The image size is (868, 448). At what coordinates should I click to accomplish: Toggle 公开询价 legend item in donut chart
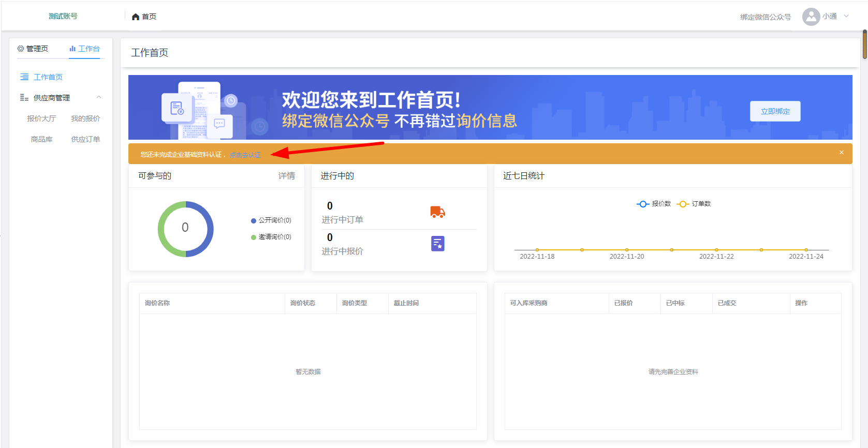[271, 220]
